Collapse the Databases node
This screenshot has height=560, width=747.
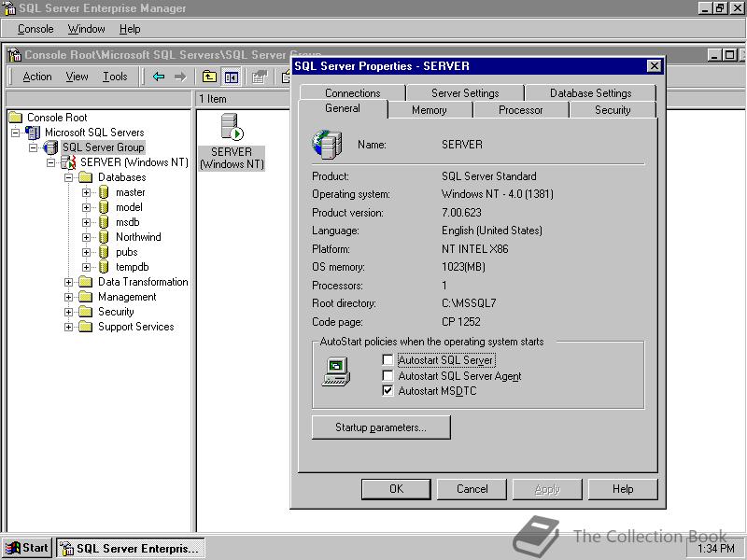point(68,177)
